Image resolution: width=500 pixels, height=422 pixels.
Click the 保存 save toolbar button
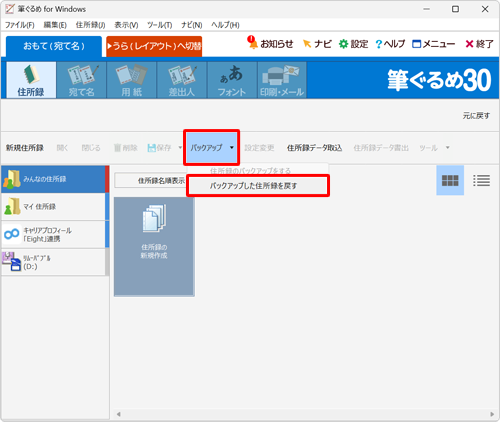tap(159, 148)
